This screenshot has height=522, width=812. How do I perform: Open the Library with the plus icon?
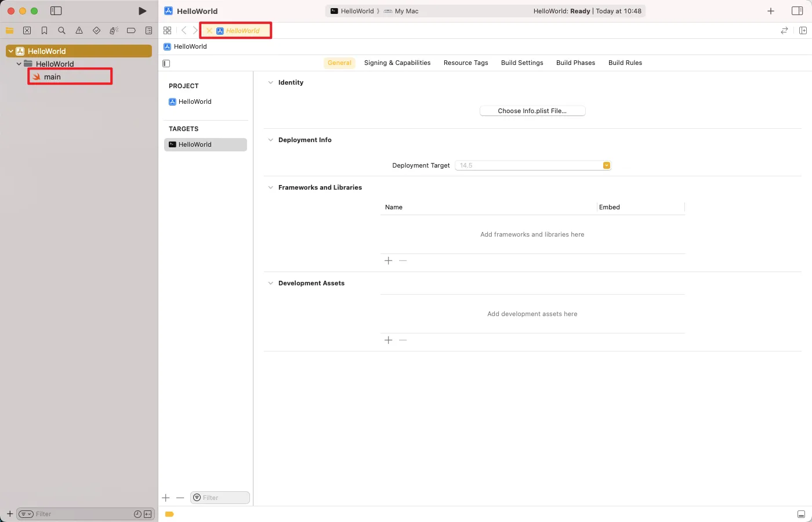(771, 11)
